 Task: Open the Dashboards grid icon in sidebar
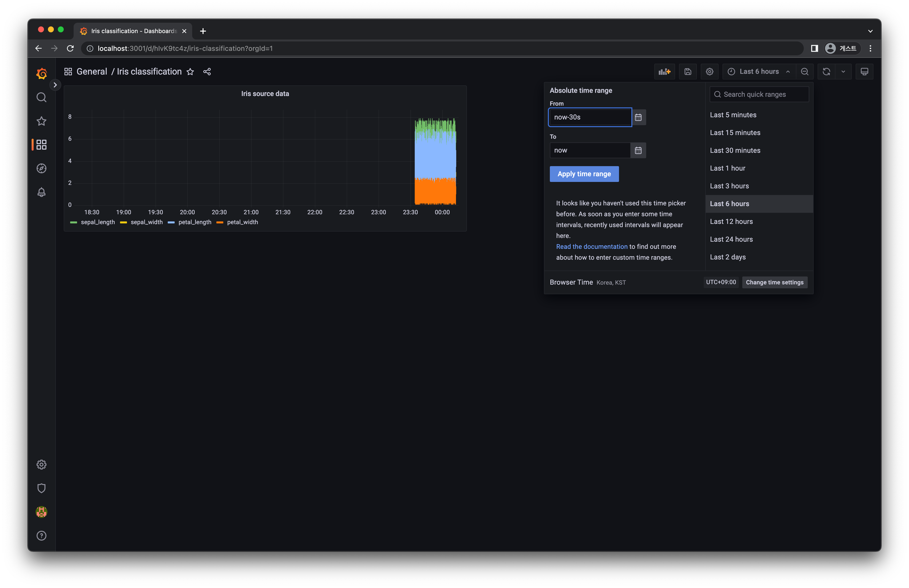(42, 145)
